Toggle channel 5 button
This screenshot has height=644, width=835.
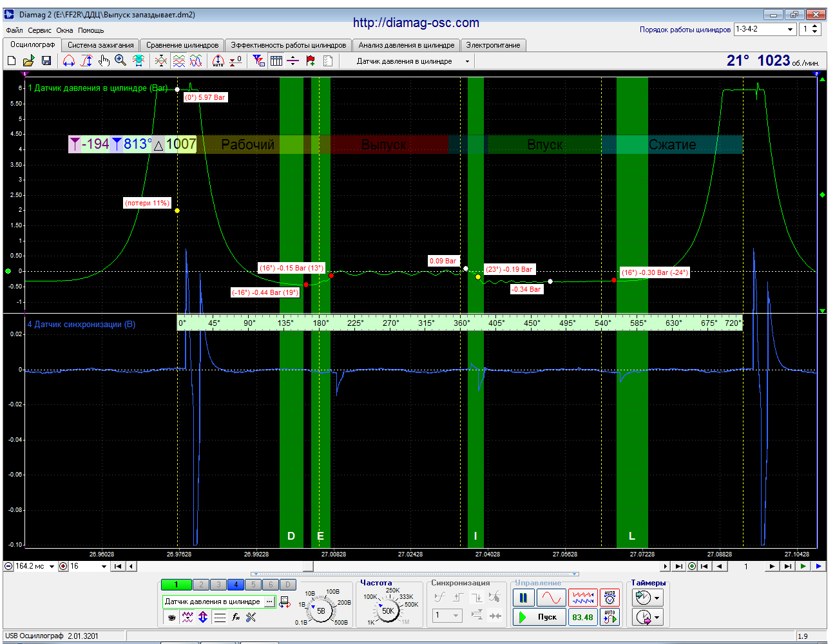(253, 585)
